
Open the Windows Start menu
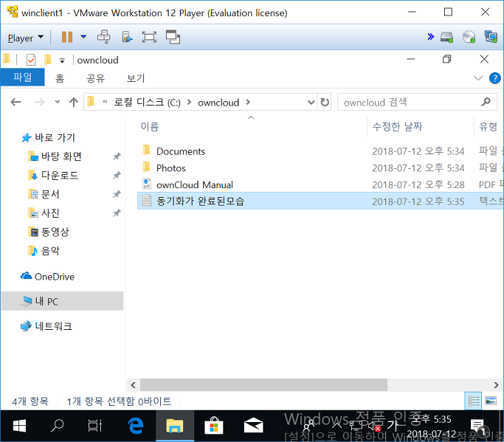pos(19,427)
